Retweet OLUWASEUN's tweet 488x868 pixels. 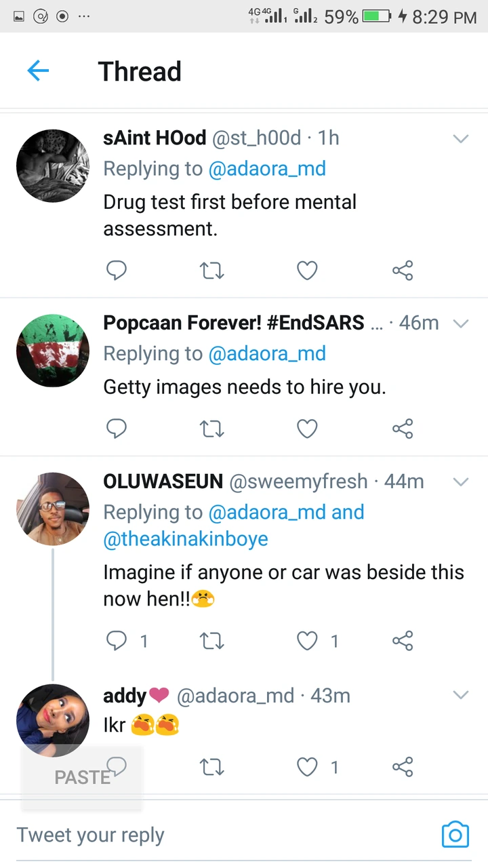pos(212,641)
